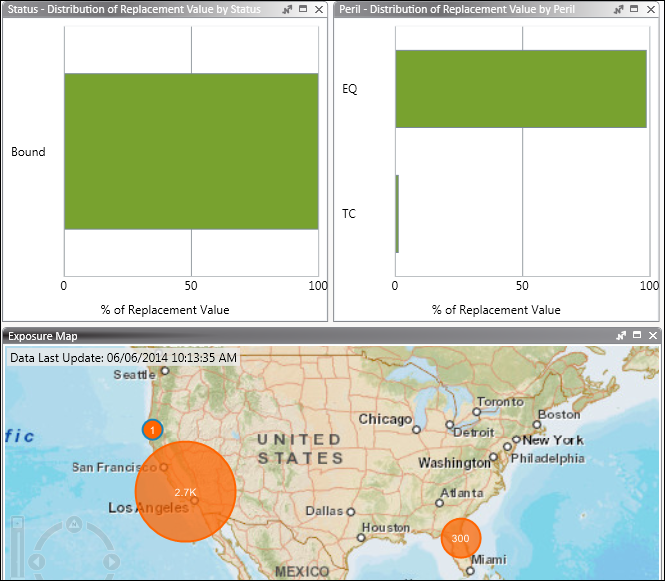Maximize the Peril distribution panel
The height and width of the screenshot is (581, 665).
[635, 9]
